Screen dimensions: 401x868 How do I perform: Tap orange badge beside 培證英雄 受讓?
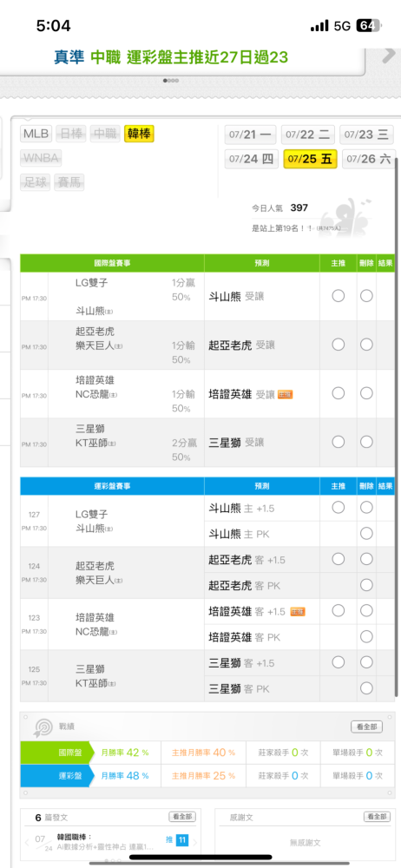tap(286, 395)
